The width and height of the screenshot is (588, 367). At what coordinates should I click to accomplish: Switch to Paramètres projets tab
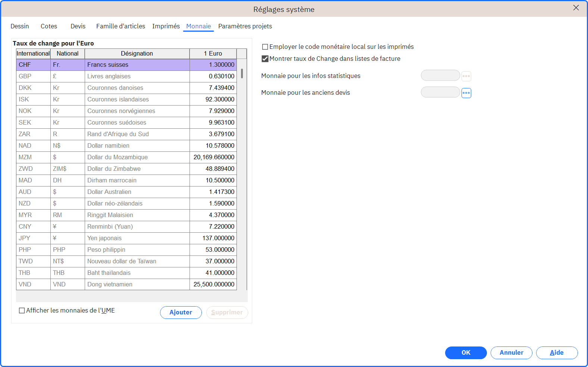(245, 26)
